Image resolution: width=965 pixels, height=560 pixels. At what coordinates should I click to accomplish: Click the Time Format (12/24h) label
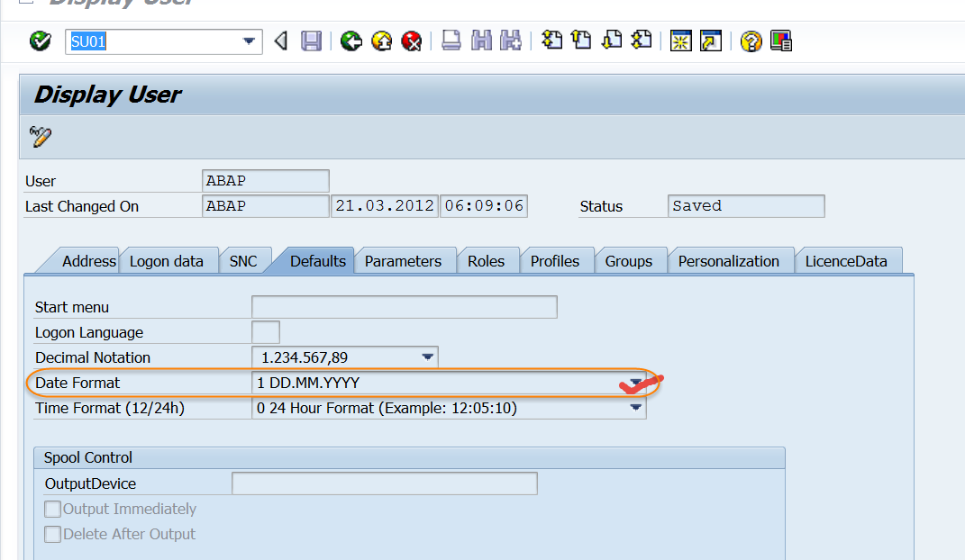[110, 408]
